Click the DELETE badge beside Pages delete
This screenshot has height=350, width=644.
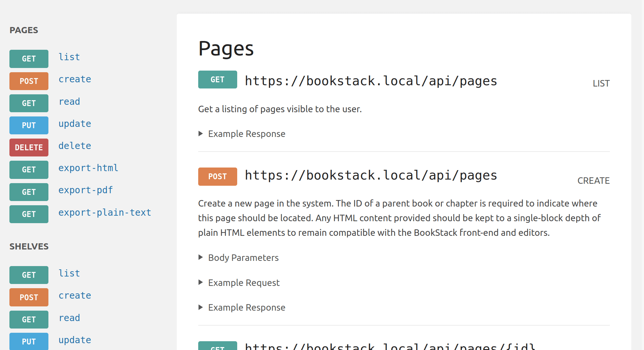click(x=29, y=147)
